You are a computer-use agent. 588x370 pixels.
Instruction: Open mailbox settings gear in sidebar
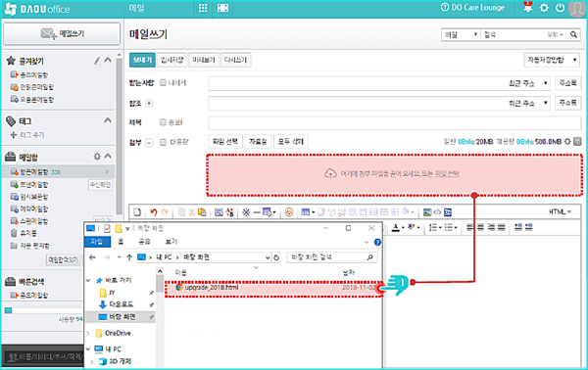click(x=97, y=157)
